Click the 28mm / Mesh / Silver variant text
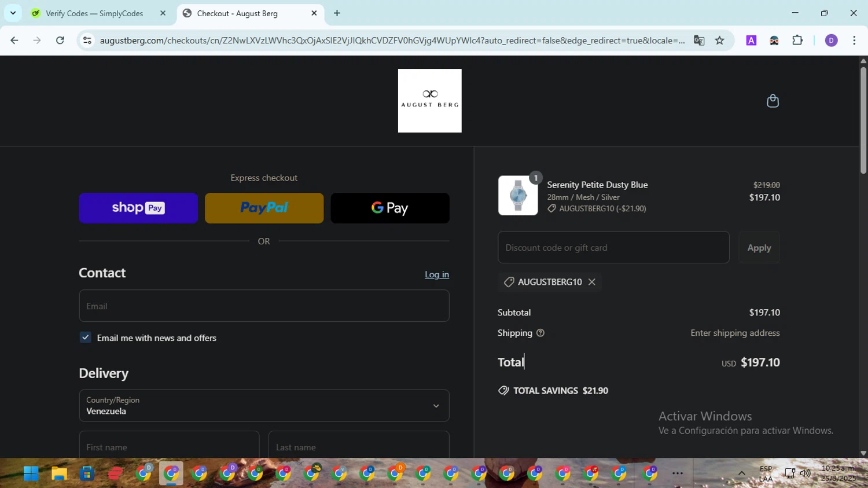Viewport: 868px width, 488px height. pyautogui.click(x=583, y=197)
